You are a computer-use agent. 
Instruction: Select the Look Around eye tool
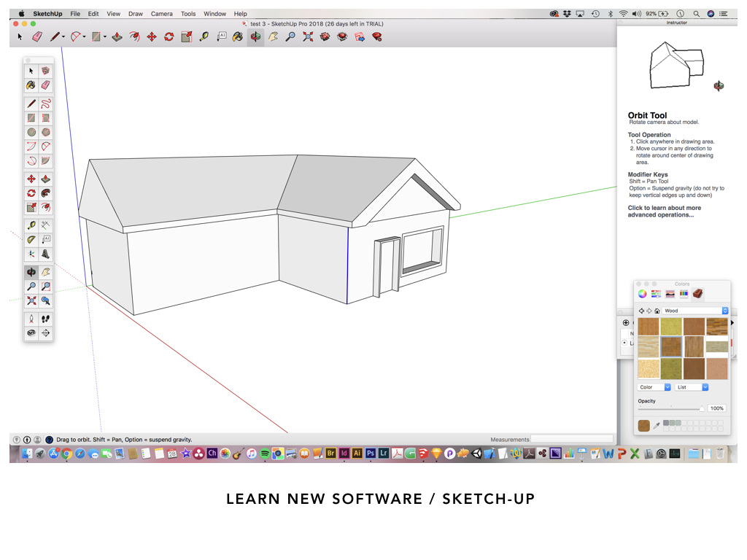31,332
